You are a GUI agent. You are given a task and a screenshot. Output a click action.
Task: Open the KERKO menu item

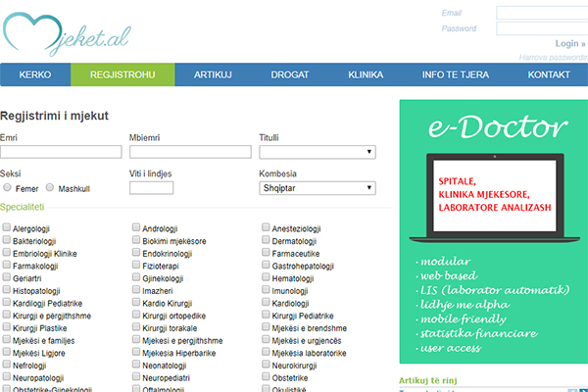[x=35, y=74]
